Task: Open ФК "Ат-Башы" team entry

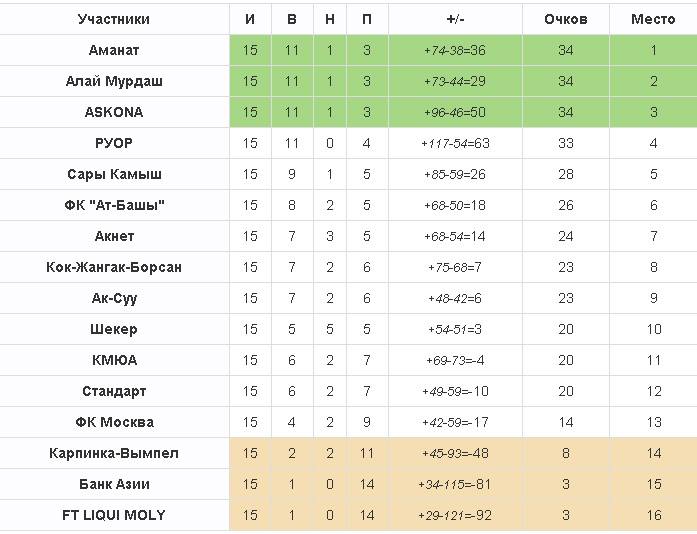Action: tap(114, 205)
